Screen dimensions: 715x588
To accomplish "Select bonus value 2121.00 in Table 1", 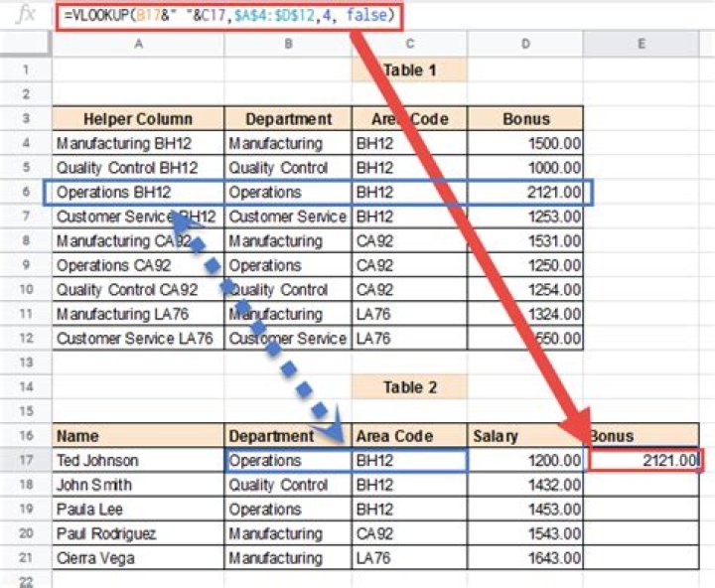I will click(525, 192).
